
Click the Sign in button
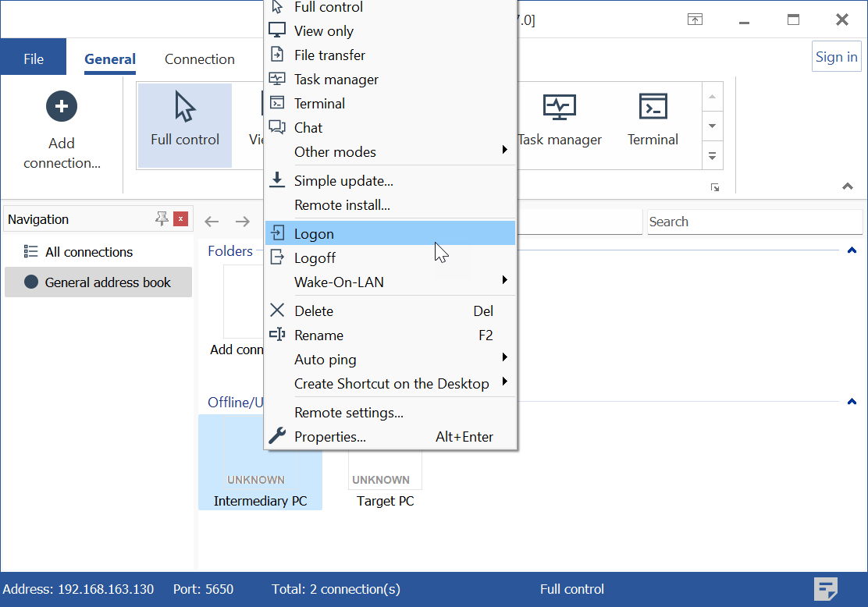pos(836,57)
